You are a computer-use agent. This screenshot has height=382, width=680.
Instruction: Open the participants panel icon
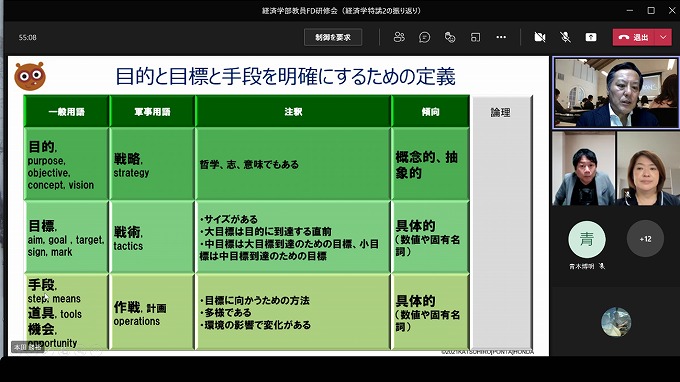[x=399, y=37]
